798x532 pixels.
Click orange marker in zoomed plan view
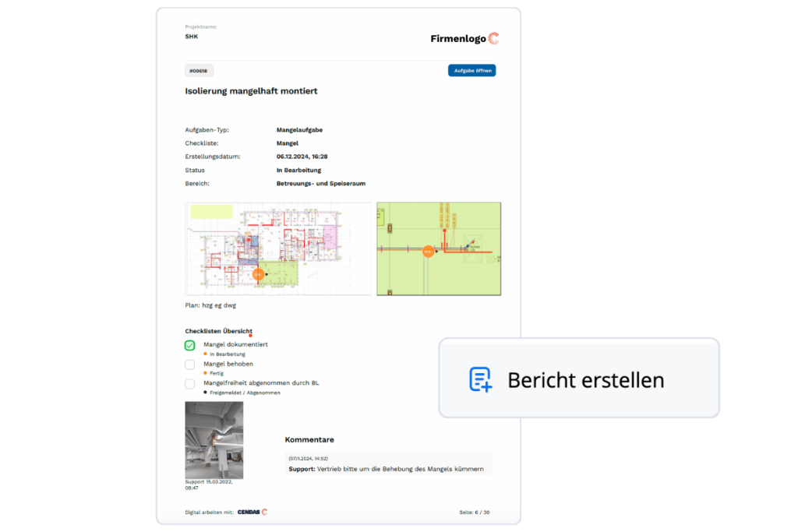point(428,252)
